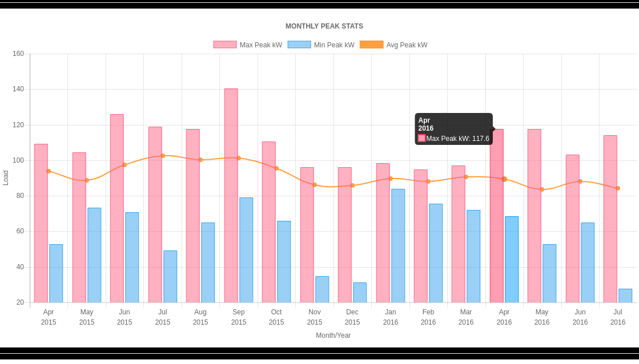Click the blue Mar 2016 min peak bar
Image resolution: width=639 pixels, height=364 pixels.
(x=473, y=257)
